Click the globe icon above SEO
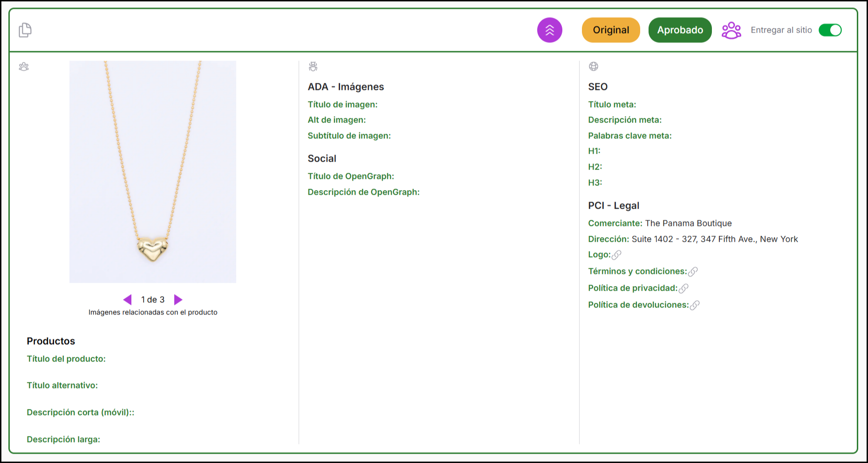The height and width of the screenshot is (463, 868). pyautogui.click(x=593, y=67)
